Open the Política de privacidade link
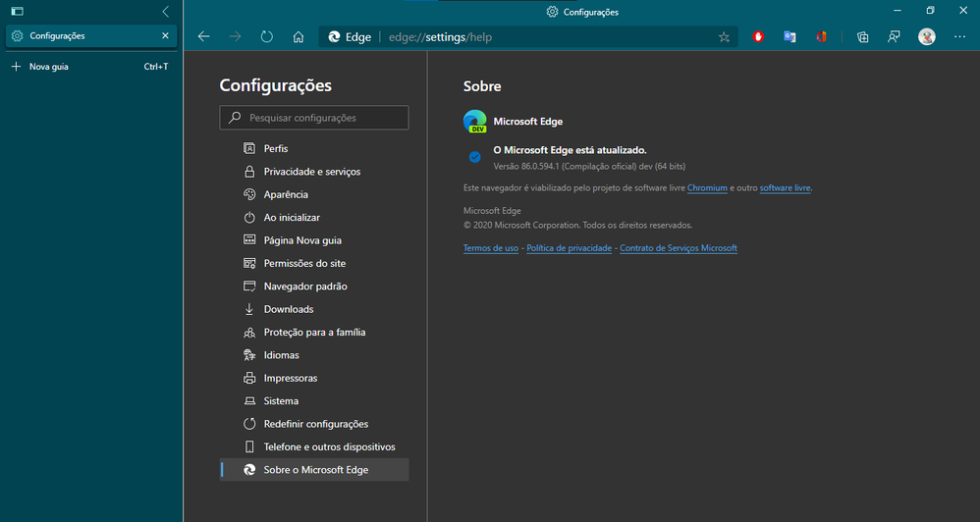 [x=569, y=248]
